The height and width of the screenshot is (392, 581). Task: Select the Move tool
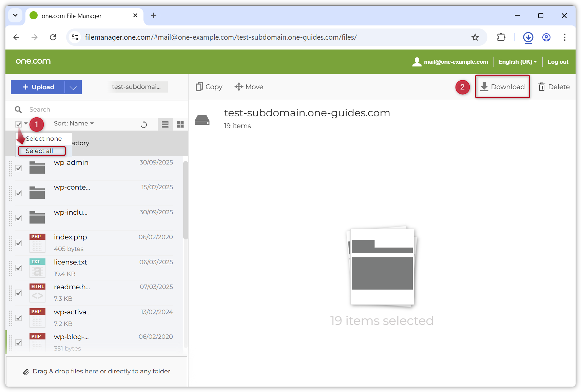coord(249,87)
